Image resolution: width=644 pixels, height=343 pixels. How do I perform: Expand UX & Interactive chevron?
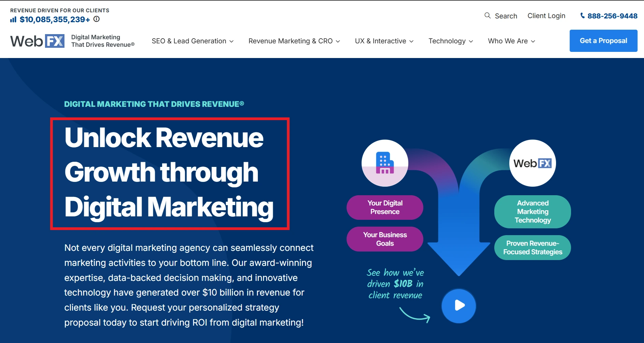(x=411, y=41)
